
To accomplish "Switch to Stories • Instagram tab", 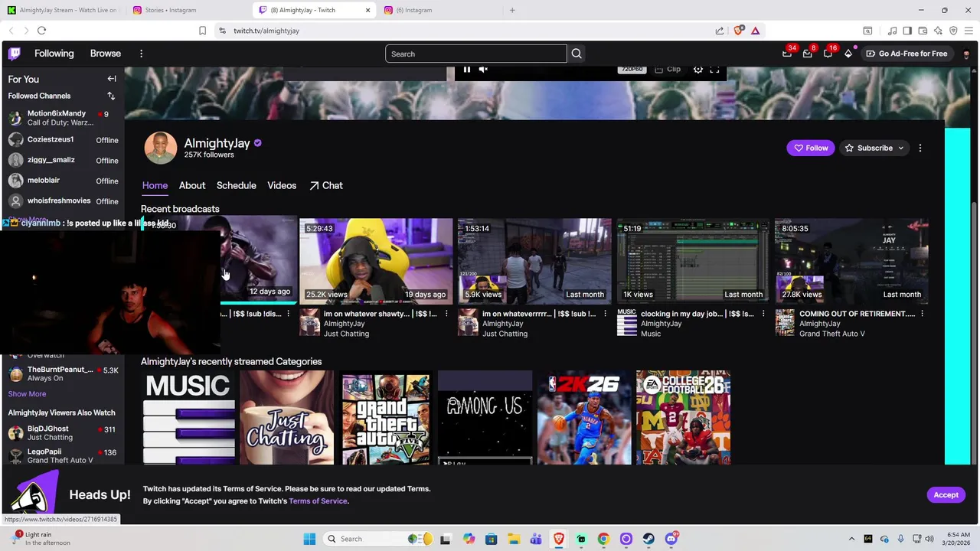I will pos(186,10).
